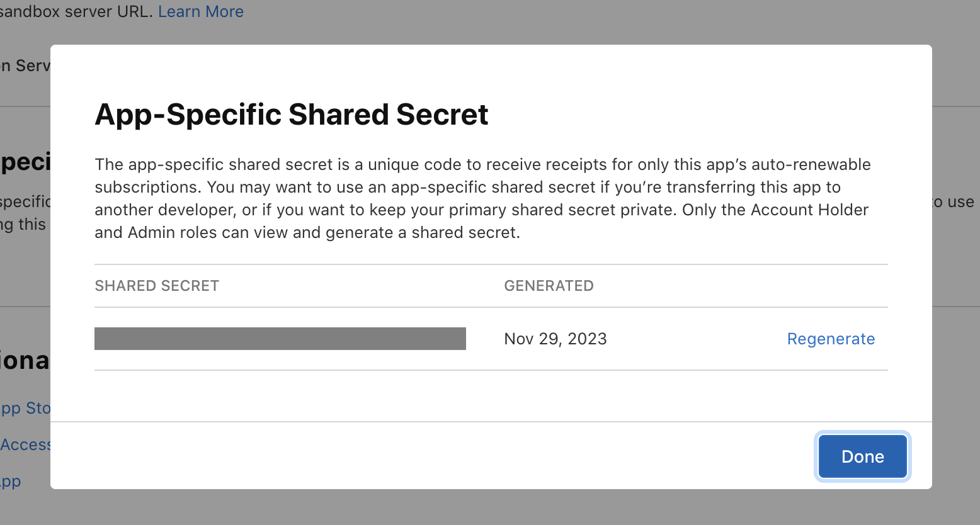Click the SHARED SECRET column header
Screen dimensions: 980x525
click(x=157, y=286)
